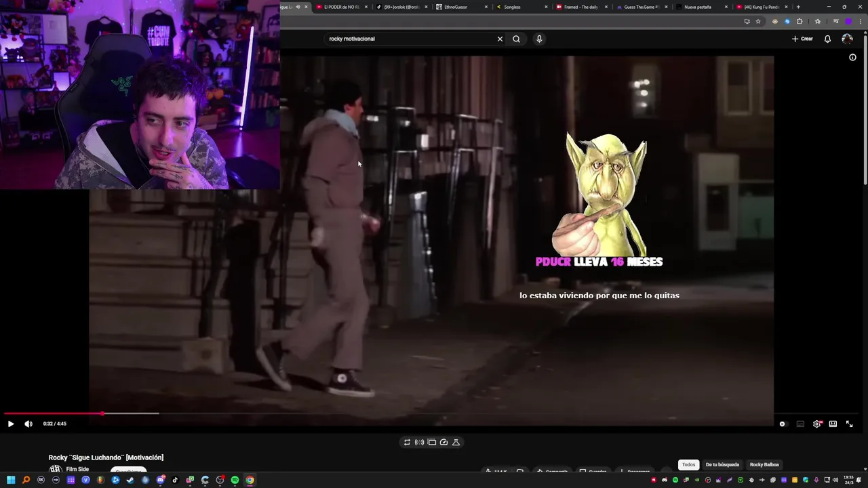
Task: Open the player settings gear
Action: click(817, 424)
